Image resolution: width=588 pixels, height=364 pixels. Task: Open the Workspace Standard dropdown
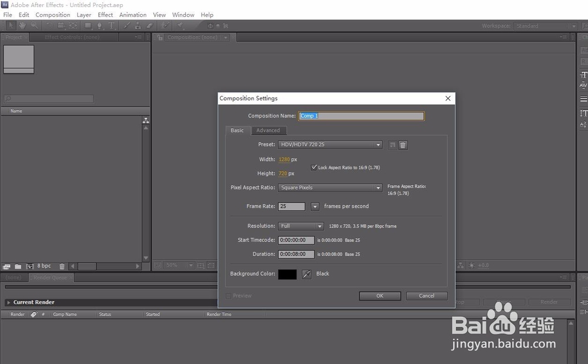[545, 26]
